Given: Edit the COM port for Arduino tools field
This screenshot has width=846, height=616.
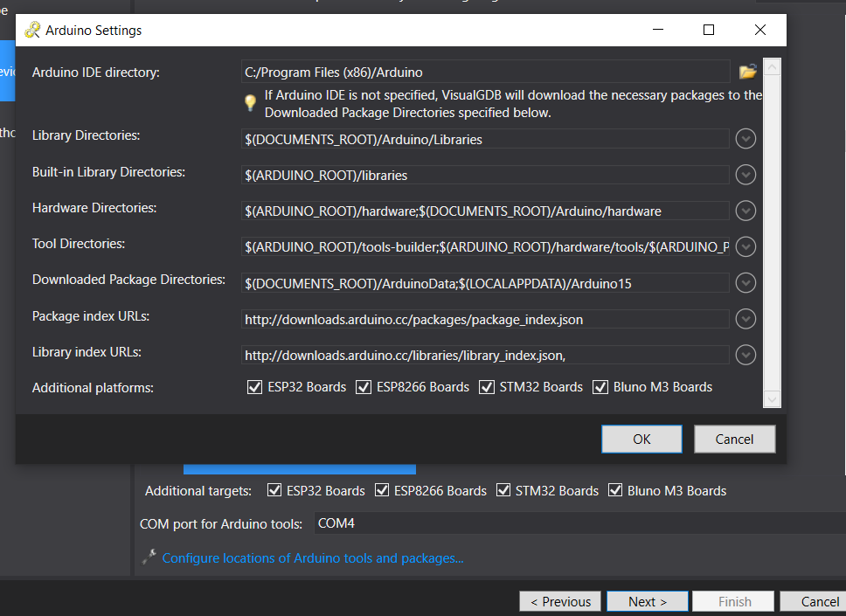Looking at the screenshot, I should [580, 523].
